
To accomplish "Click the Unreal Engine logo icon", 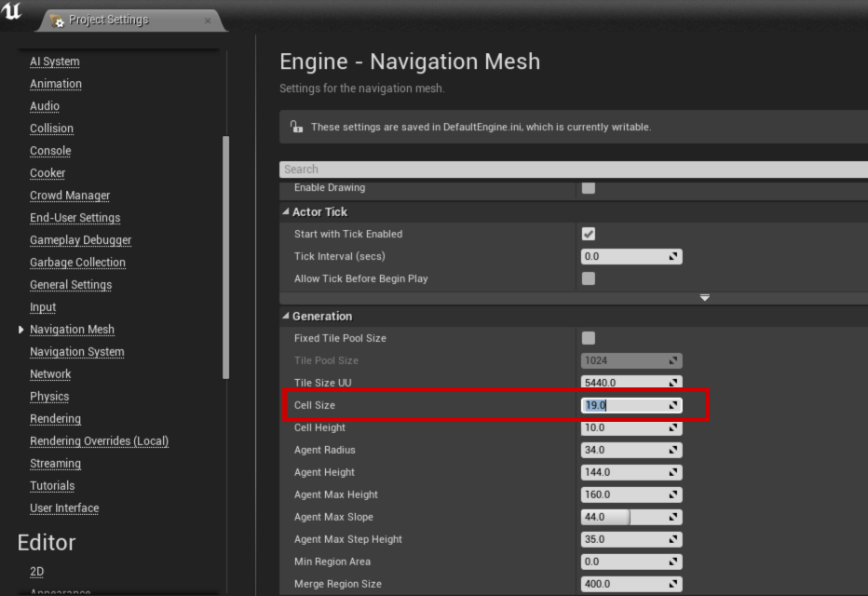I will coord(13,12).
